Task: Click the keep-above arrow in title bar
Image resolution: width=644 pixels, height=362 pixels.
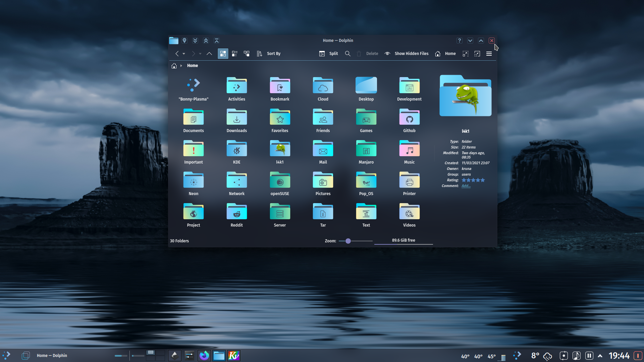Action: [x=217, y=41]
